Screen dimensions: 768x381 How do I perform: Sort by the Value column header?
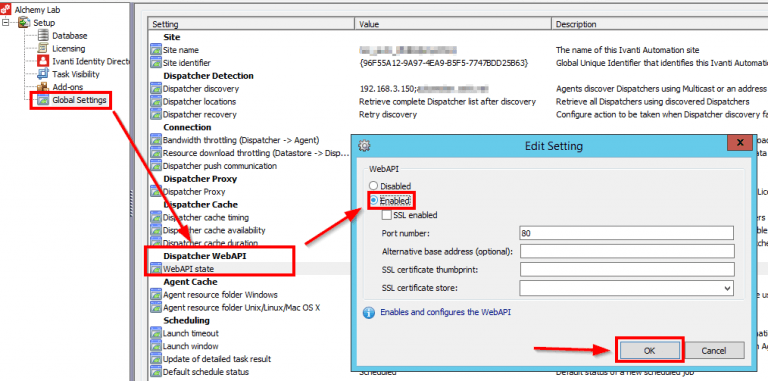453,24
